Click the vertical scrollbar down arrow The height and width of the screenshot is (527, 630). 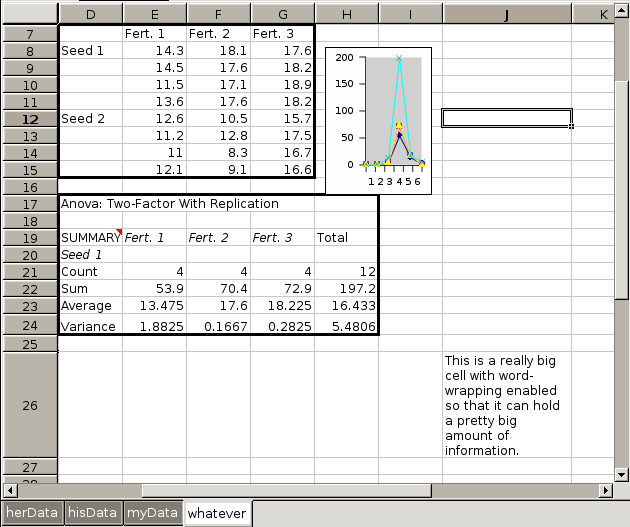[622, 472]
